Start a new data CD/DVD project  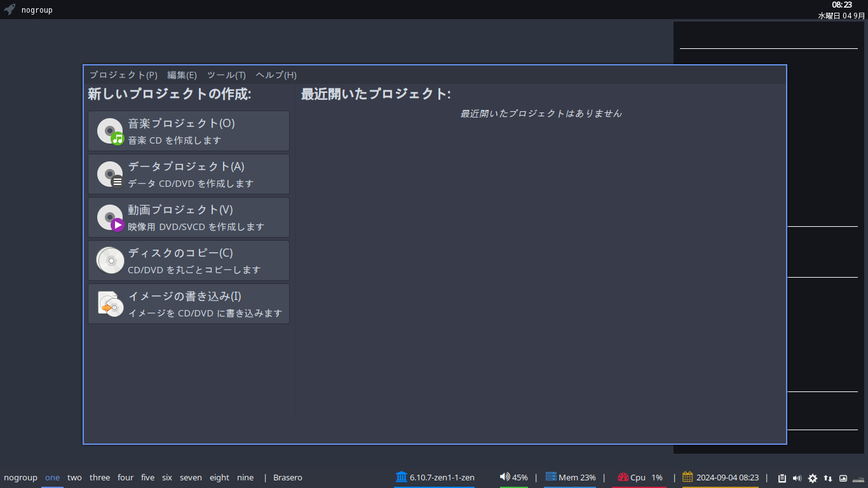[x=189, y=174]
